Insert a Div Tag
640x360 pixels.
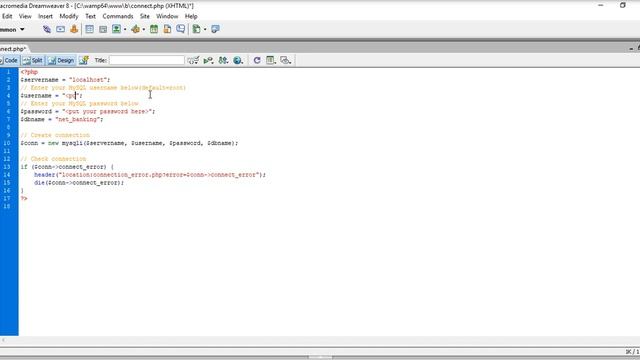(103, 29)
